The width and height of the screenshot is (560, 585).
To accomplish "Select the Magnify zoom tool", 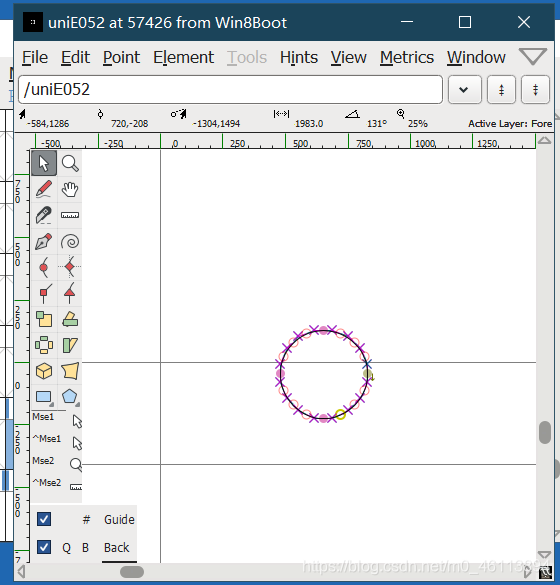I will click(x=70, y=163).
